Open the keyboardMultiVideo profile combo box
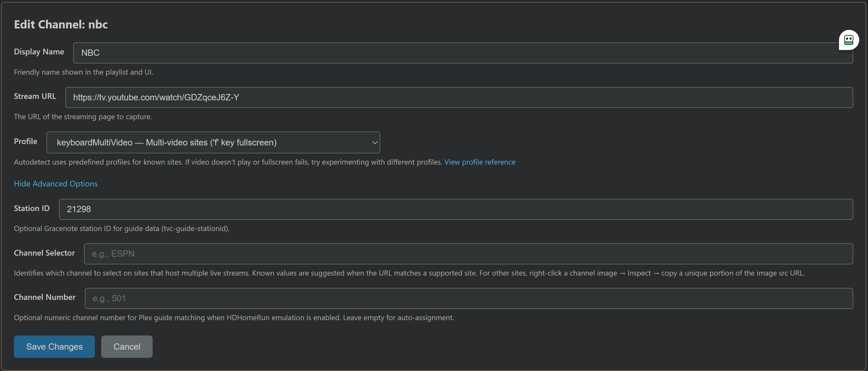The height and width of the screenshot is (371, 868). point(202,142)
